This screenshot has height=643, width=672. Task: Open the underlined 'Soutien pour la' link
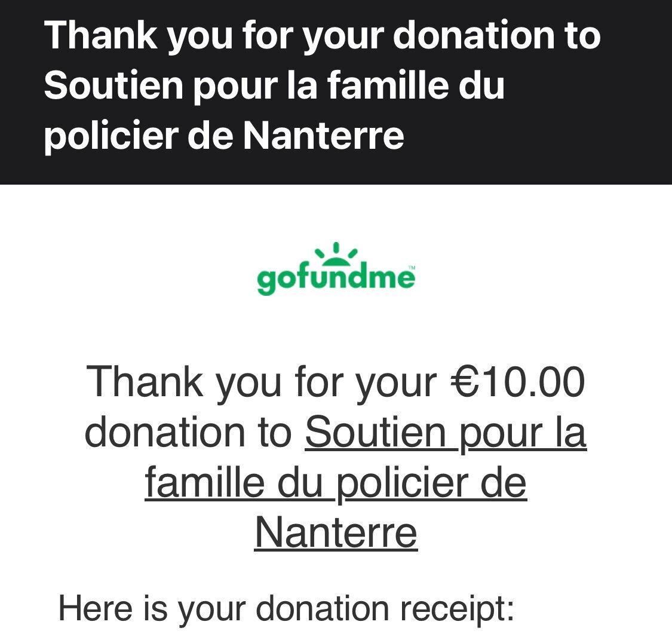446,433
